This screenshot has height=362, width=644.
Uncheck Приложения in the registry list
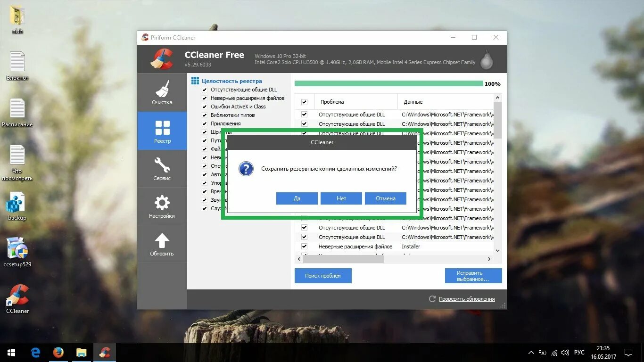[x=205, y=123]
